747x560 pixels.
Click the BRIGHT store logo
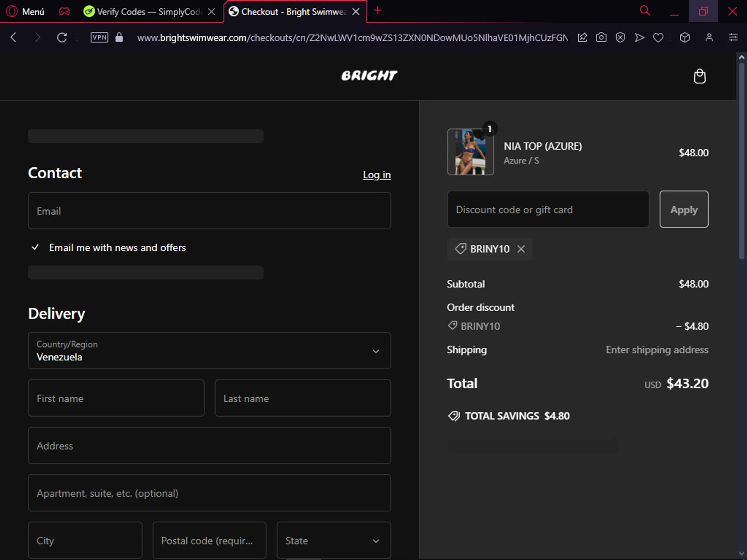[x=369, y=76]
